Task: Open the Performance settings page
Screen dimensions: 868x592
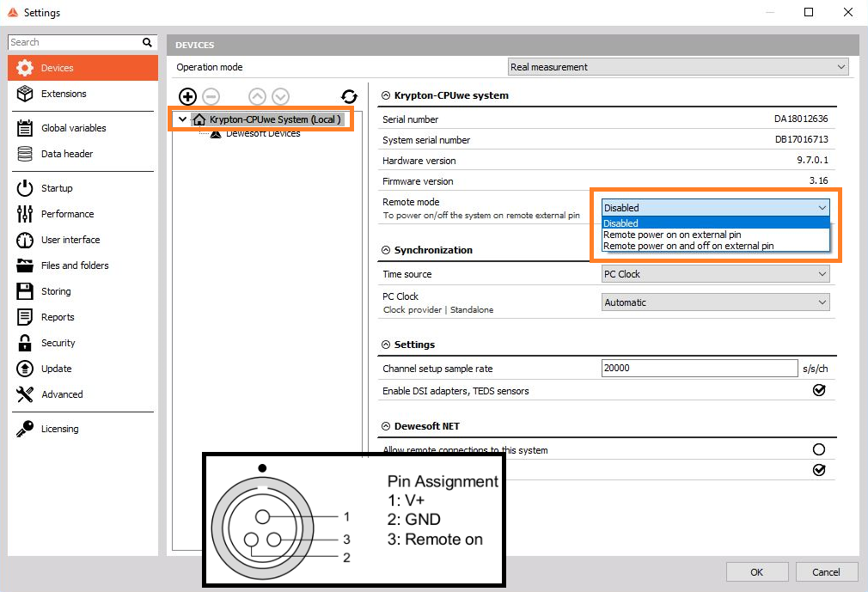Action: pos(83,214)
